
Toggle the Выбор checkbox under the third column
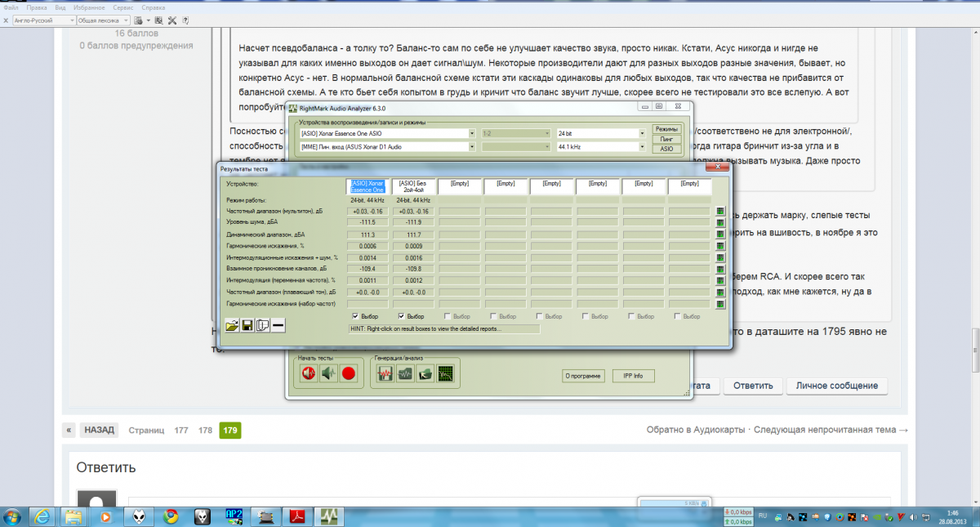point(447,316)
